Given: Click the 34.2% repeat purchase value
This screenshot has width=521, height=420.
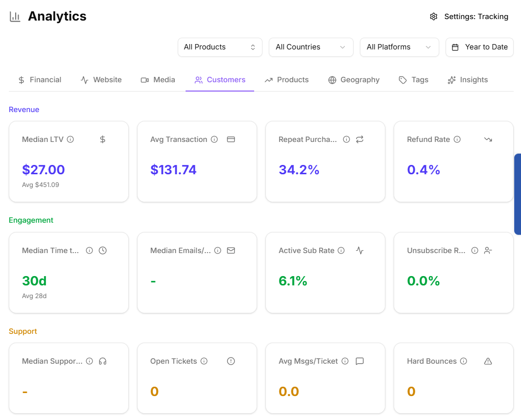Looking at the screenshot, I should pyautogui.click(x=299, y=170).
